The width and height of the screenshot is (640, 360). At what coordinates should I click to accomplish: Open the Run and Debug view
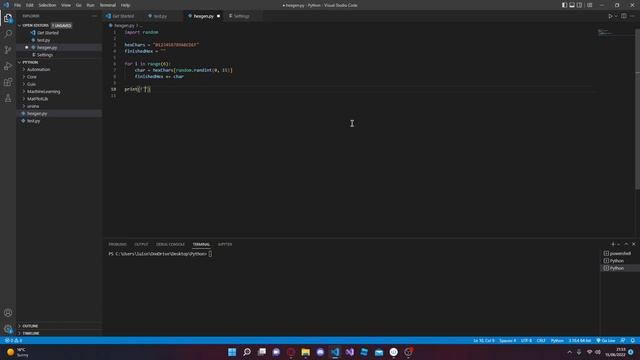[8, 66]
